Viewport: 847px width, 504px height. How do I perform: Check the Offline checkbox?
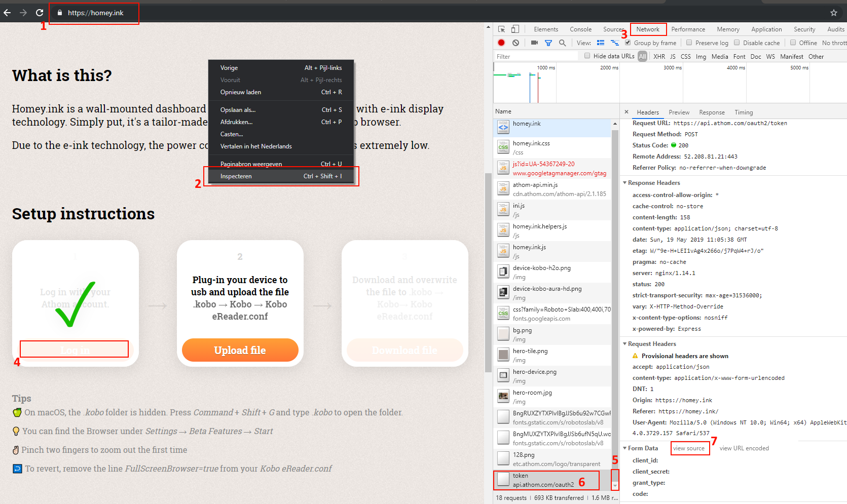pyautogui.click(x=793, y=43)
